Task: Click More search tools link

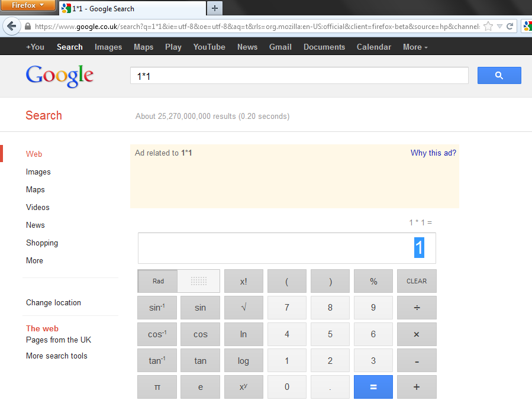Action: pos(57,356)
